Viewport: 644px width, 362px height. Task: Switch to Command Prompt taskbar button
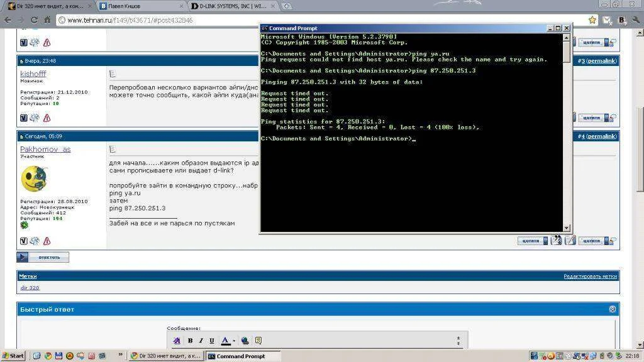243,356
